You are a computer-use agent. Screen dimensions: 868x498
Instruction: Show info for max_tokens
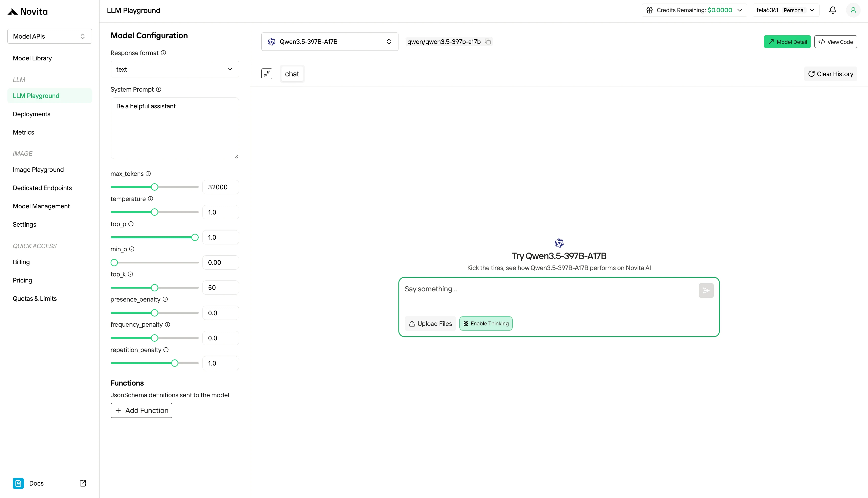(148, 173)
